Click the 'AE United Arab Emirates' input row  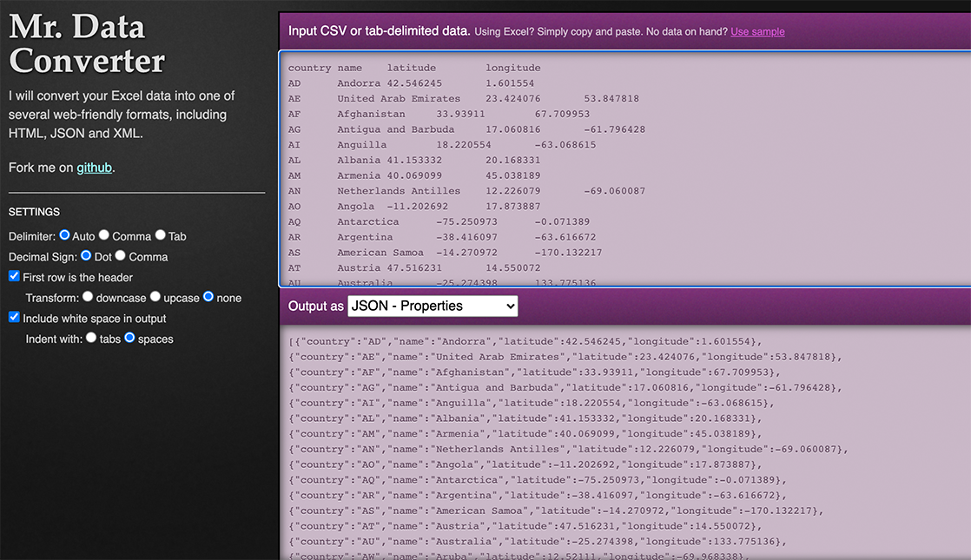463,99
